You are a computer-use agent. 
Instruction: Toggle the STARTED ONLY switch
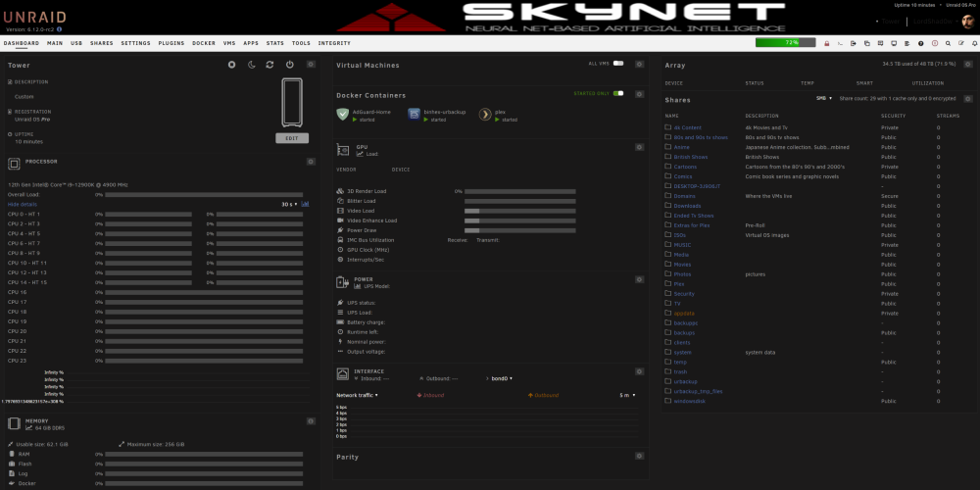618,93
